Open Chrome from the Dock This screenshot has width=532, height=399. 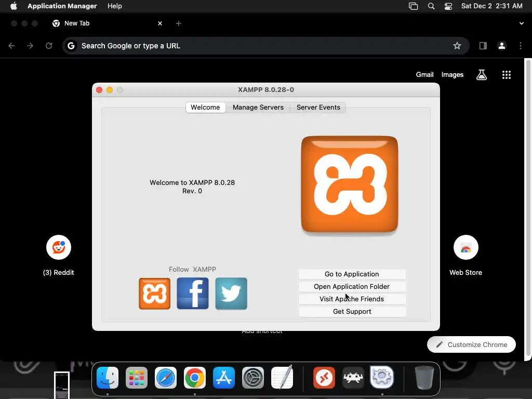tap(195, 378)
